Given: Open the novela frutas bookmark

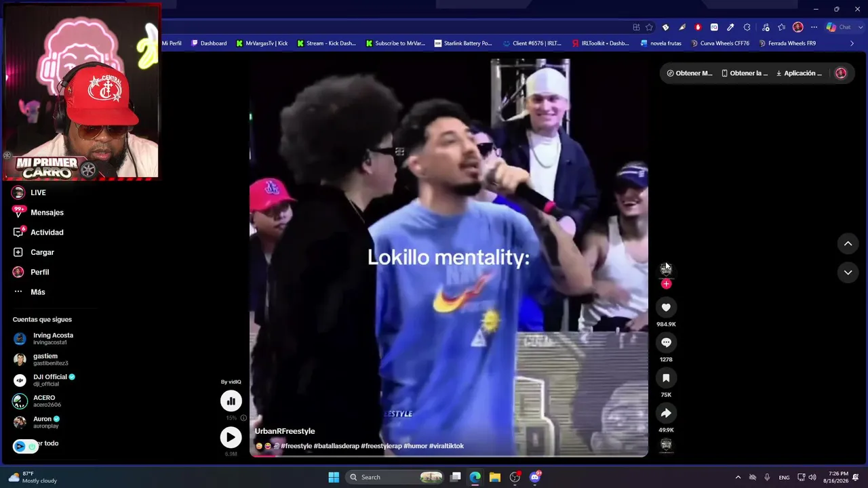Looking at the screenshot, I should tap(661, 43).
